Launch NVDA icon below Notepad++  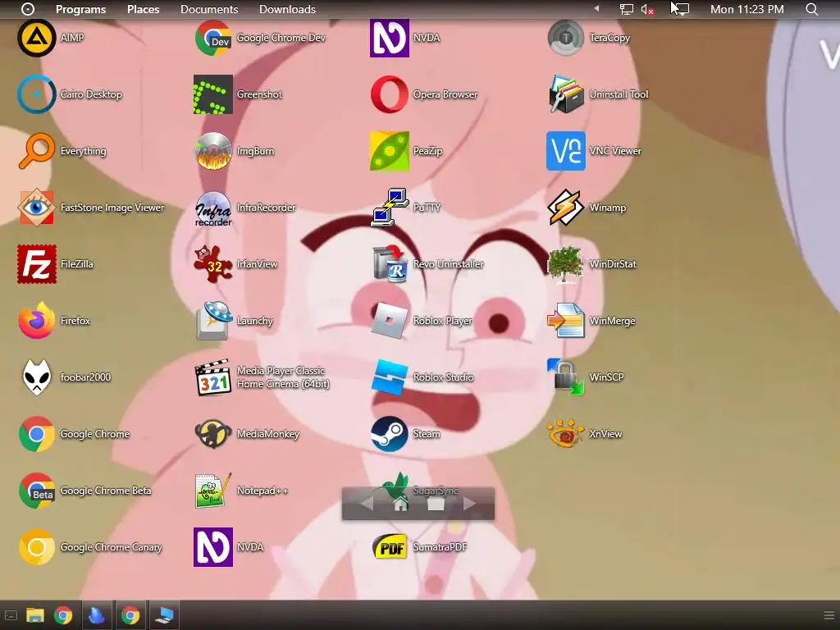[x=213, y=547]
